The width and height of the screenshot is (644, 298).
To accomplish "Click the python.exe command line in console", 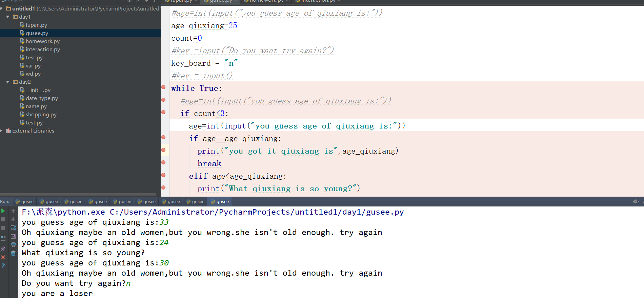I will [x=213, y=212].
